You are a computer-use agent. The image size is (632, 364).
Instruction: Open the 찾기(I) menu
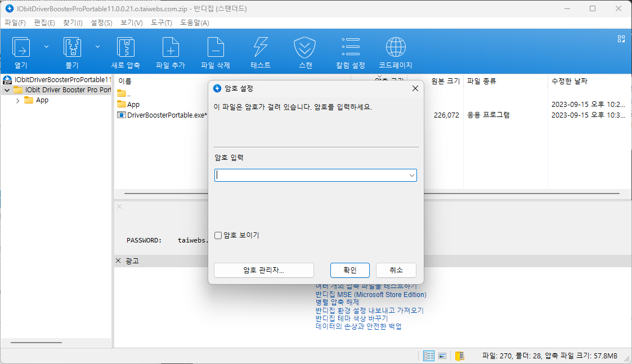click(73, 23)
